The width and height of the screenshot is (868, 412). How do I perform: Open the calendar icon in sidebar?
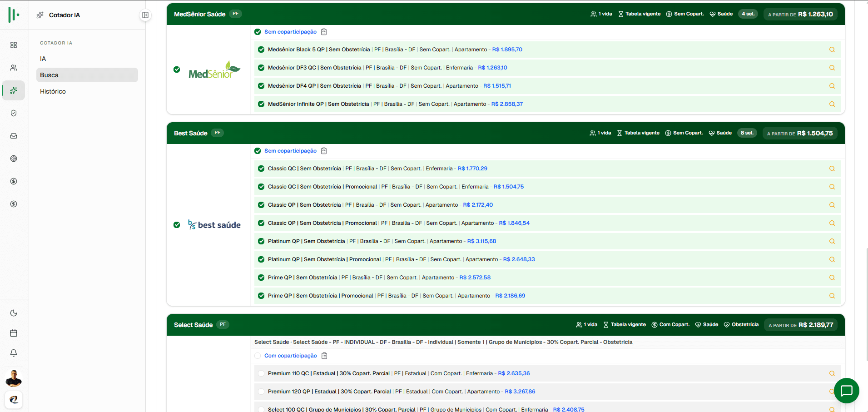[14, 333]
